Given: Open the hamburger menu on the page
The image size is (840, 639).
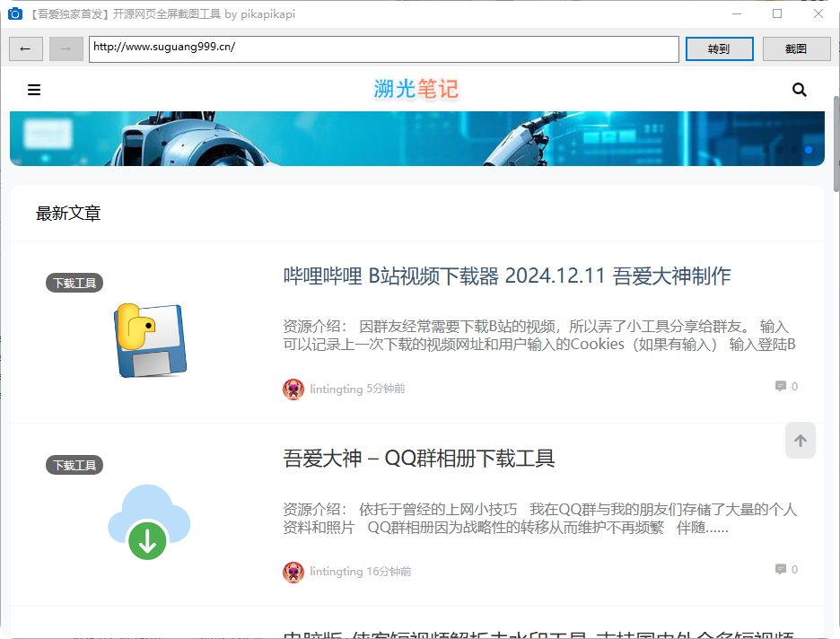Looking at the screenshot, I should (x=34, y=90).
